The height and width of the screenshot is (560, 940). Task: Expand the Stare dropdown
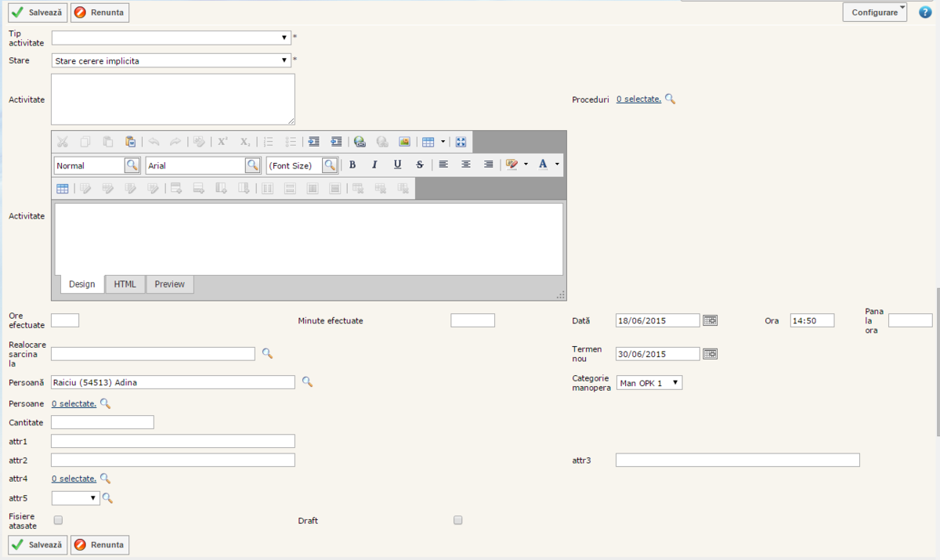tap(171, 60)
